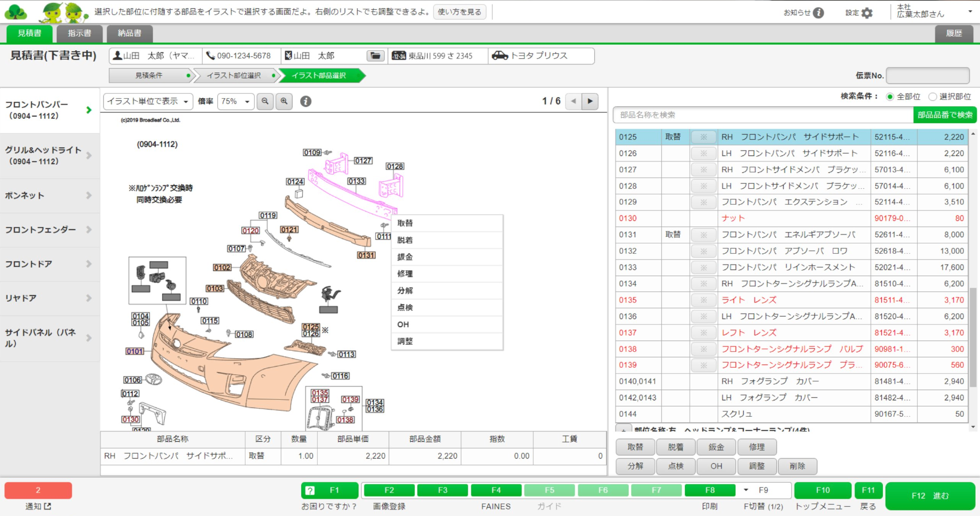Screen dimensions: 980x516
Task: Click the 部品名称を検索 search field
Action: click(x=763, y=115)
